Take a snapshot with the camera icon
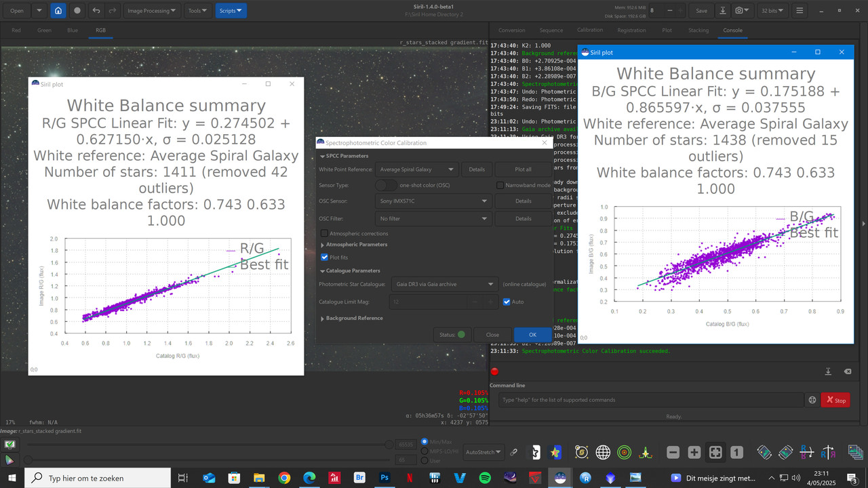 pos(743,11)
